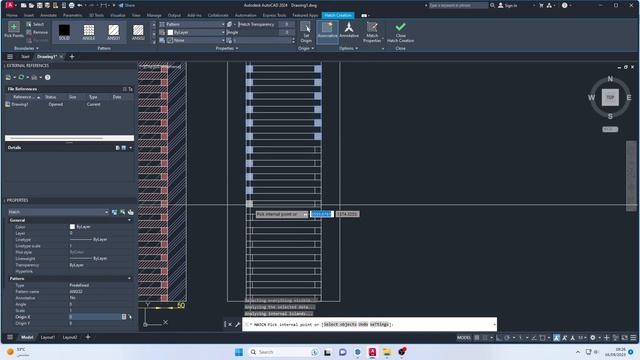The image size is (640, 360).
Task: Click Remove boundary objects button
Action: [37, 32]
